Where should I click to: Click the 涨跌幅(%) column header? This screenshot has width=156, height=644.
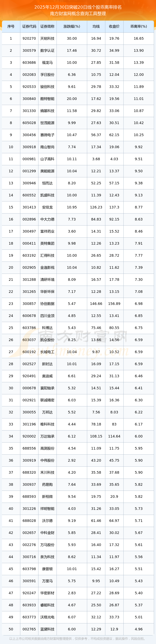click(x=72, y=26)
